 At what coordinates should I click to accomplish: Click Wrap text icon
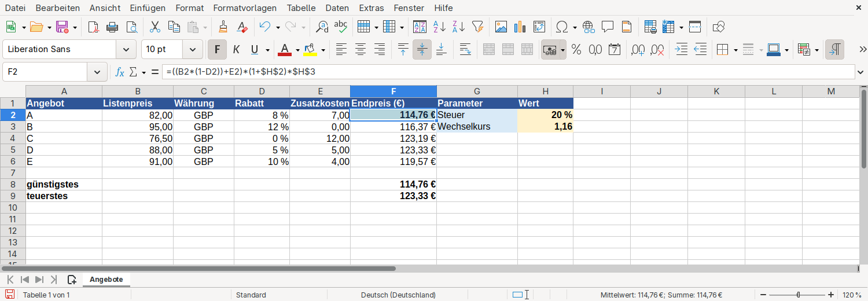click(x=465, y=49)
